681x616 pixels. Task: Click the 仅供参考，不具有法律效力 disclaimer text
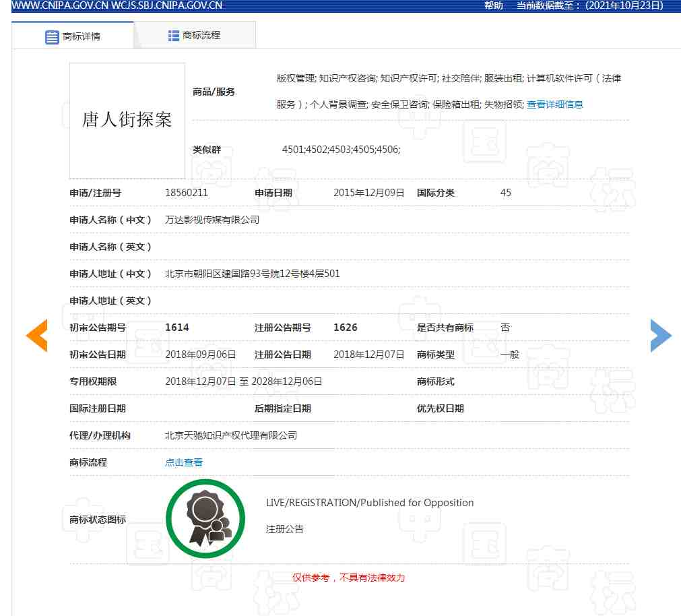pyautogui.click(x=348, y=578)
